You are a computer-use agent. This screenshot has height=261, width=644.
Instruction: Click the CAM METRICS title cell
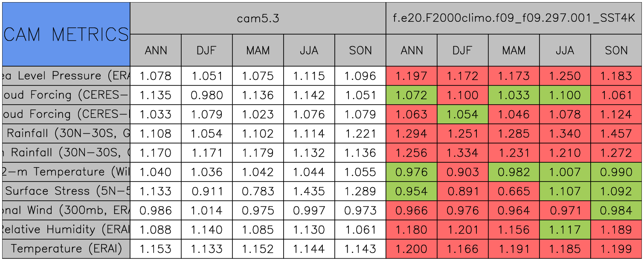[x=66, y=34]
